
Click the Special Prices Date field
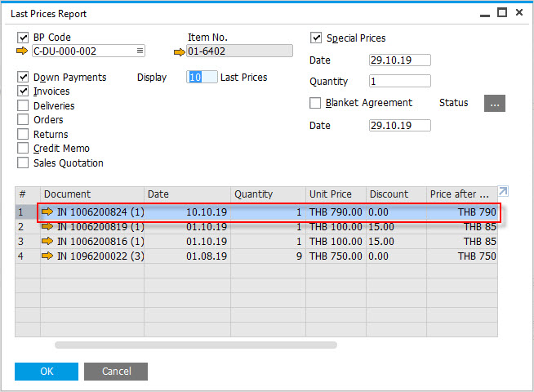tap(400, 60)
